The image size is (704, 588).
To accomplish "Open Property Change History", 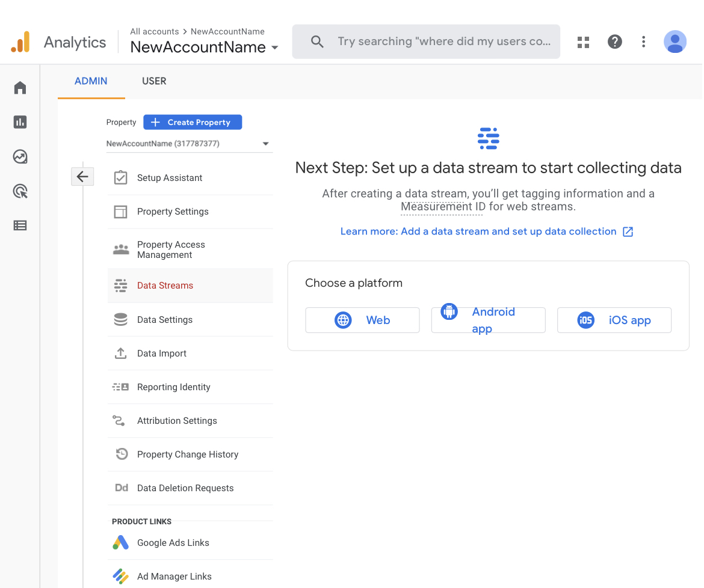I will 188,455.
